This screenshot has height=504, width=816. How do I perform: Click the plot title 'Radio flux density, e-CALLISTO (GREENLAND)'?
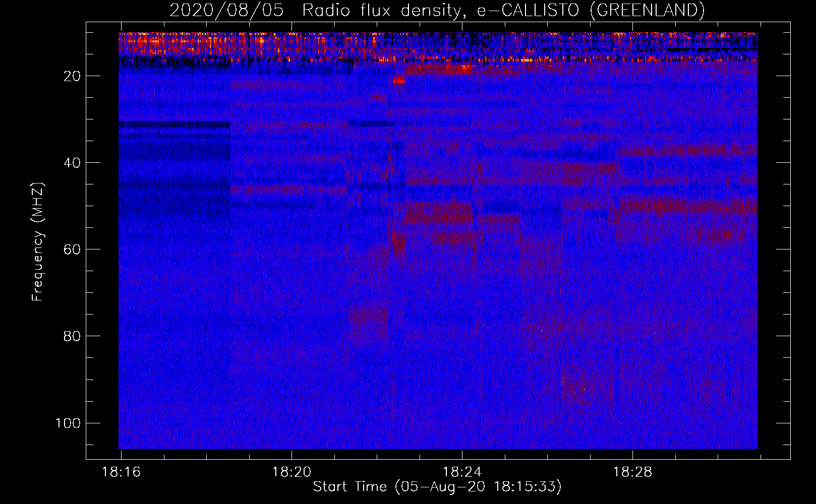pyautogui.click(x=503, y=10)
